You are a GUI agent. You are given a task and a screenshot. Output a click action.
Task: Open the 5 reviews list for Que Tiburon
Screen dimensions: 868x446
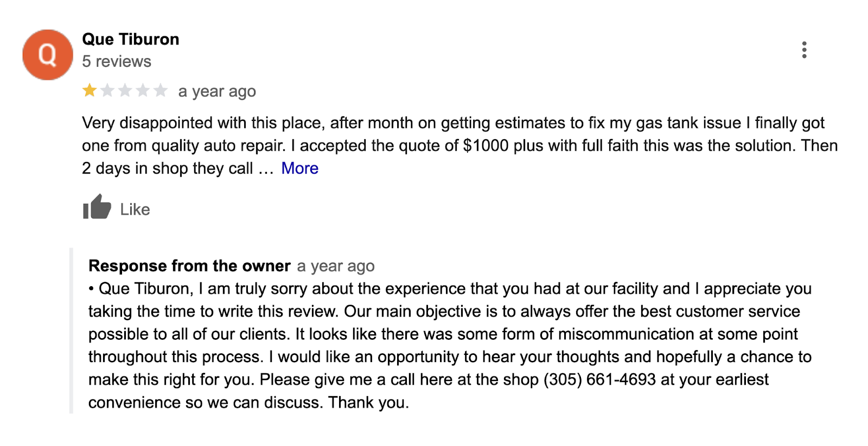pos(116,61)
